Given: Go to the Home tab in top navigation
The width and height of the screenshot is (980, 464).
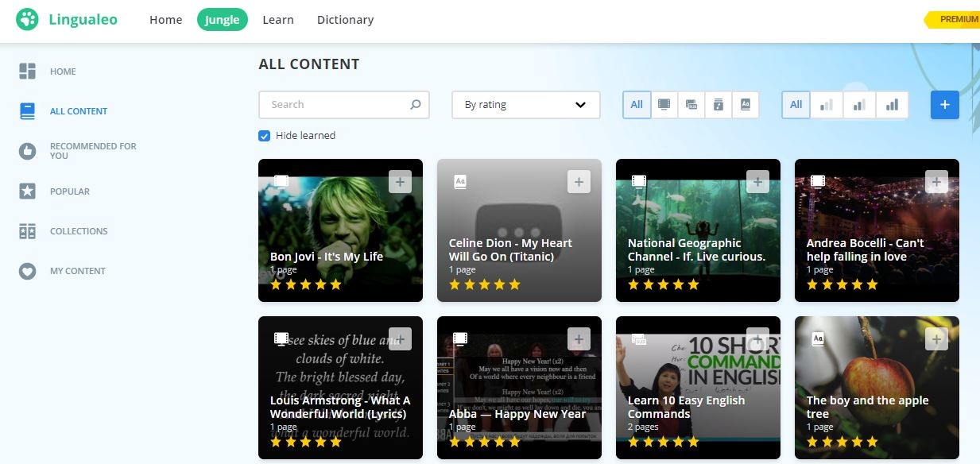Looking at the screenshot, I should [x=166, y=20].
